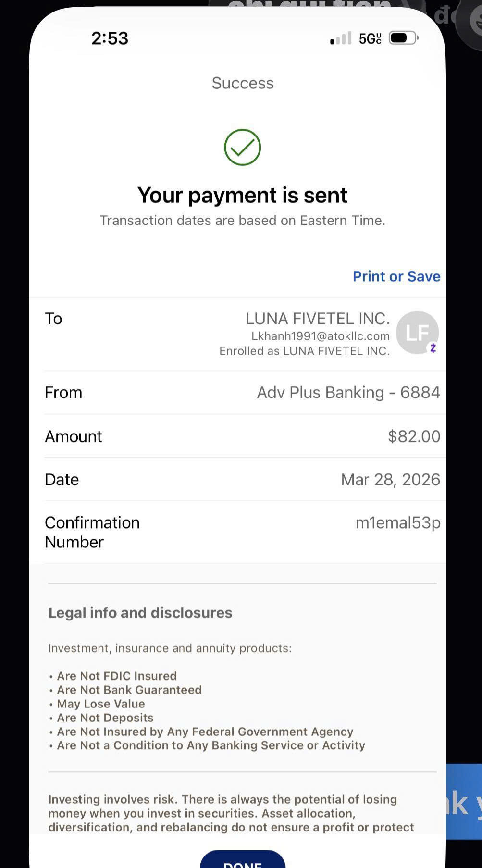Tap the green success checkmark icon
This screenshot has height=868, width=482.
pos(242,147)
